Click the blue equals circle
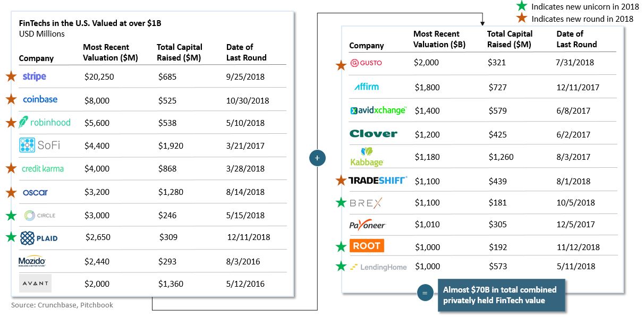Image resolution: width=644 pixels, height=317 pixels. [x=425, y=293]
